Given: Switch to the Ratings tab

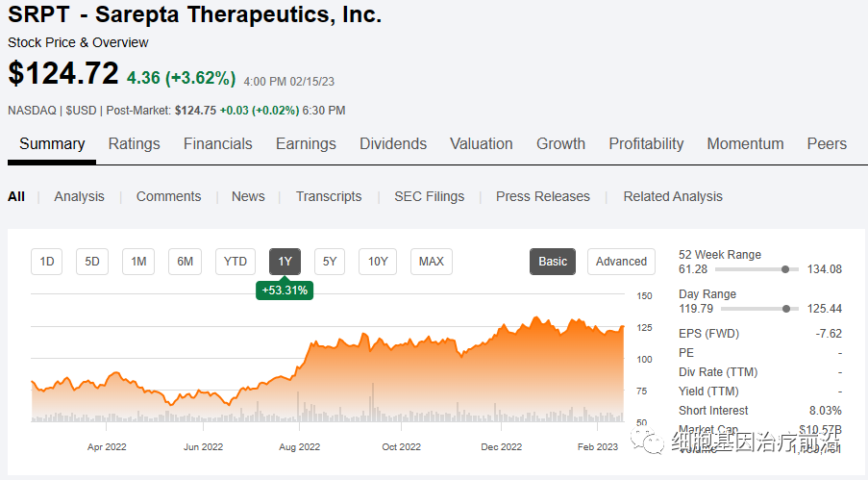Looking at the screenshot, I should point(134,144).
